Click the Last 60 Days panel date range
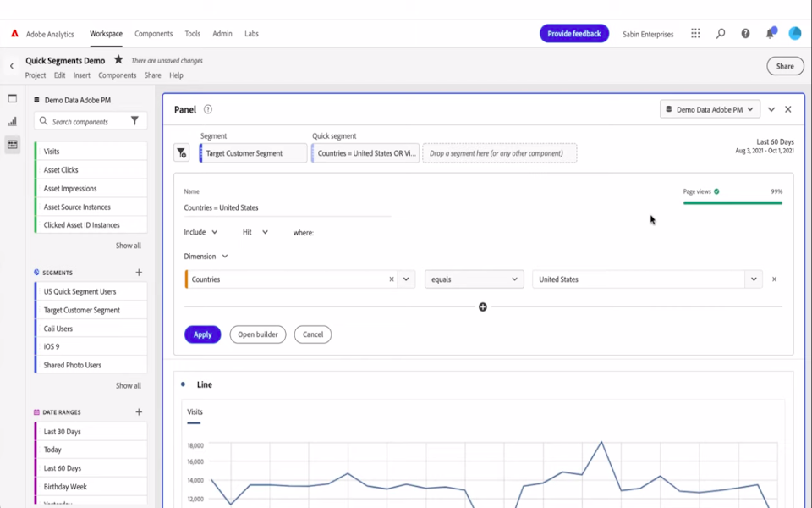This screenshot has height=508, width=812. pyautogui.click(x=765, y=146)
